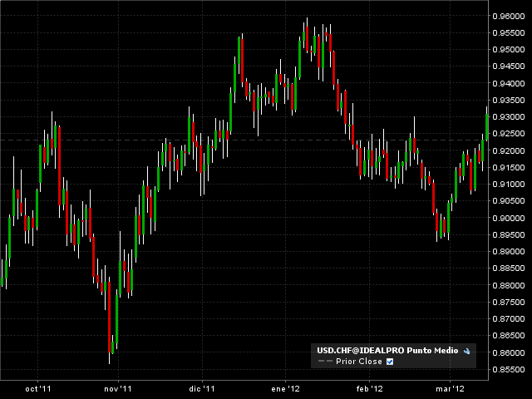This screenshot has width=532, height=399.
Task: Click the 0.96000 price axis label
Action: pyautogui.click(x=509, y=17)
